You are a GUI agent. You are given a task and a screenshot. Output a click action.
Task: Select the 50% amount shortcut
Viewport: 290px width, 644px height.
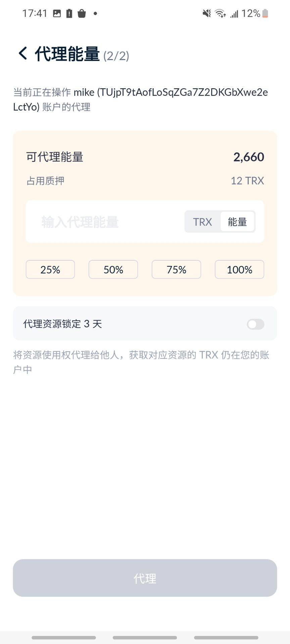113,269
